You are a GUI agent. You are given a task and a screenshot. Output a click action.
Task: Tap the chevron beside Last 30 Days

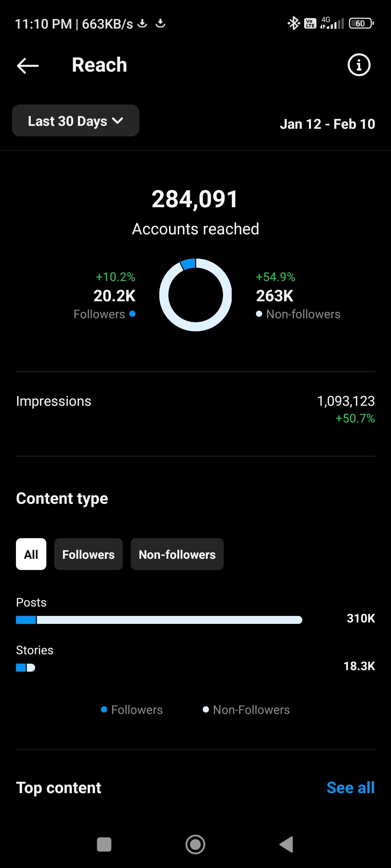118,121
